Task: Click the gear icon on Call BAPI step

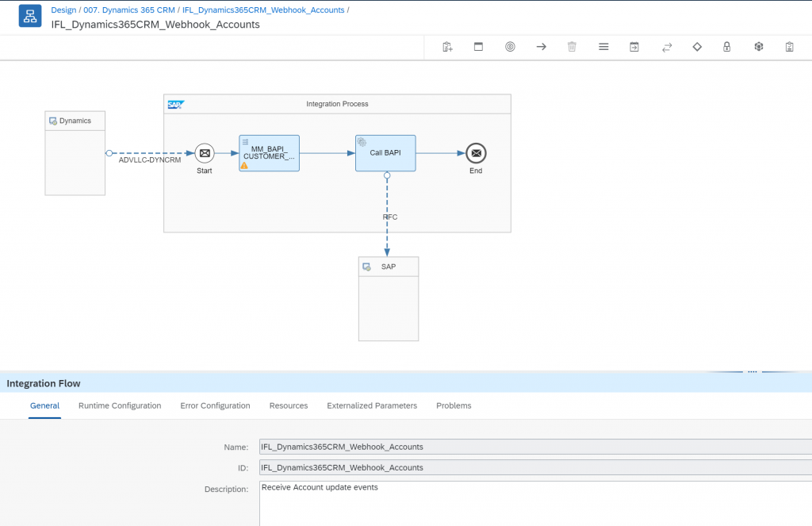Action: [x=362, y=142]
